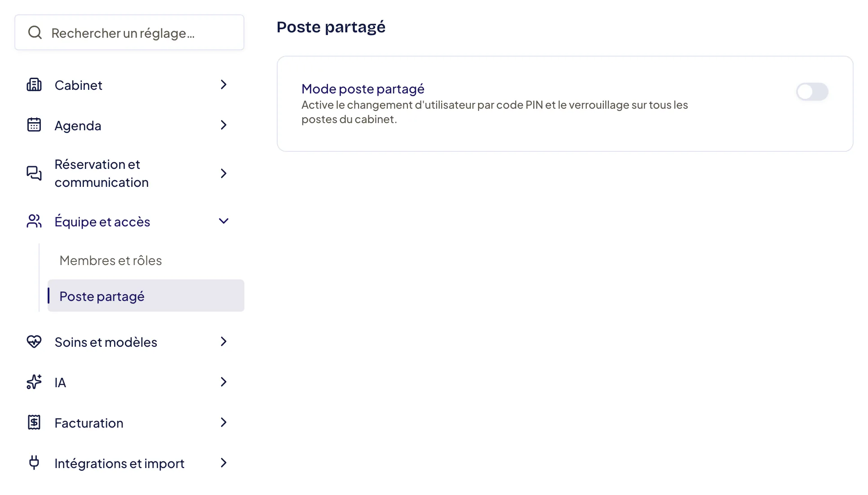Expand the IA section chevron

223,382
